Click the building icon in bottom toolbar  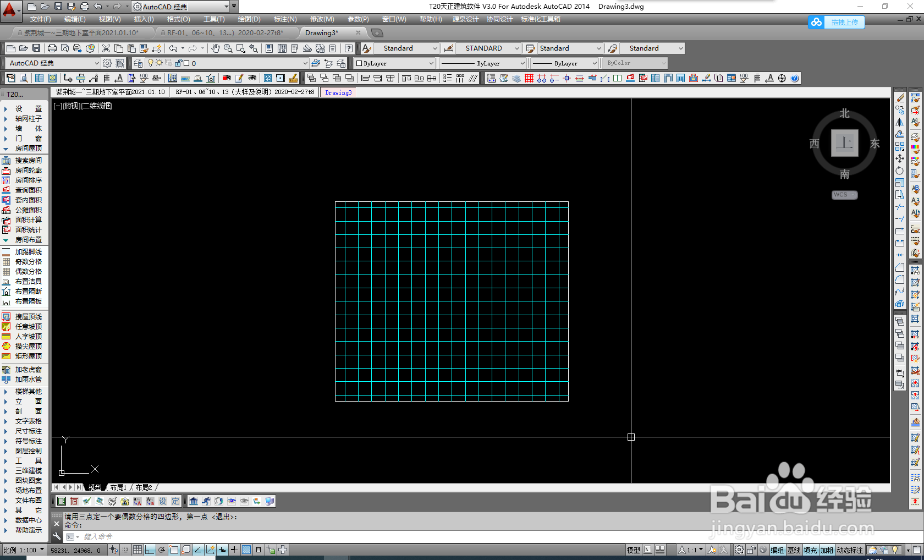point(194,501)
